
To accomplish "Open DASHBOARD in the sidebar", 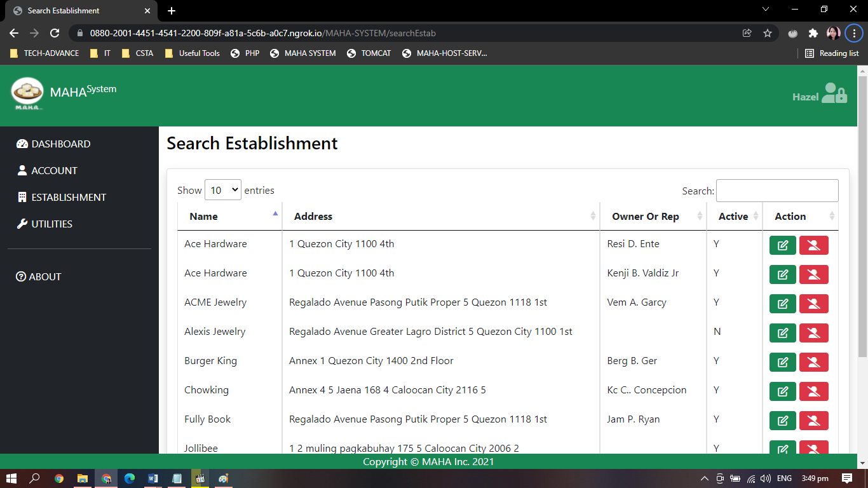I will pos(53,144).
